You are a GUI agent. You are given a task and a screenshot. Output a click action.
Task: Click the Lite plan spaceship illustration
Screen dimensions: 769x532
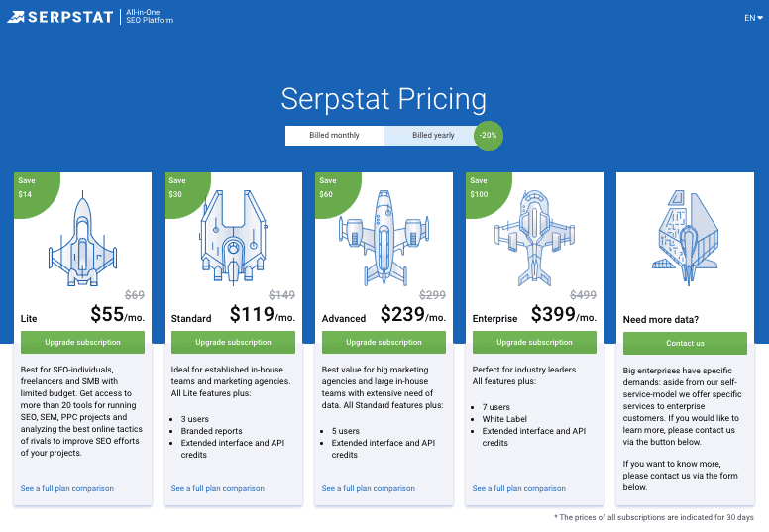pyautogui.click(x=82, y=236)
